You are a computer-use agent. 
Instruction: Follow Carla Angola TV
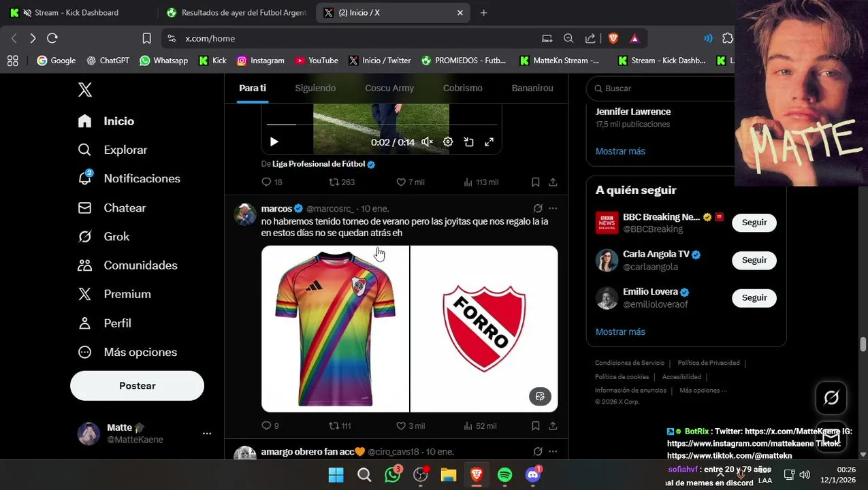754,260
